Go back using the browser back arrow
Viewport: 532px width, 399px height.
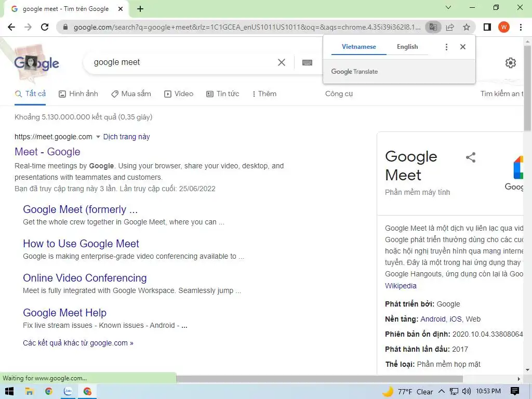pos(11,27)
